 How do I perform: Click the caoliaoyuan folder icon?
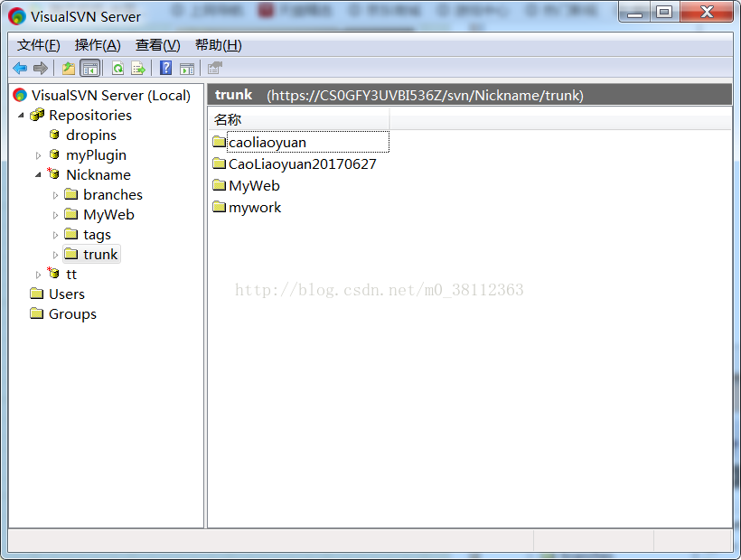(220, 142)
